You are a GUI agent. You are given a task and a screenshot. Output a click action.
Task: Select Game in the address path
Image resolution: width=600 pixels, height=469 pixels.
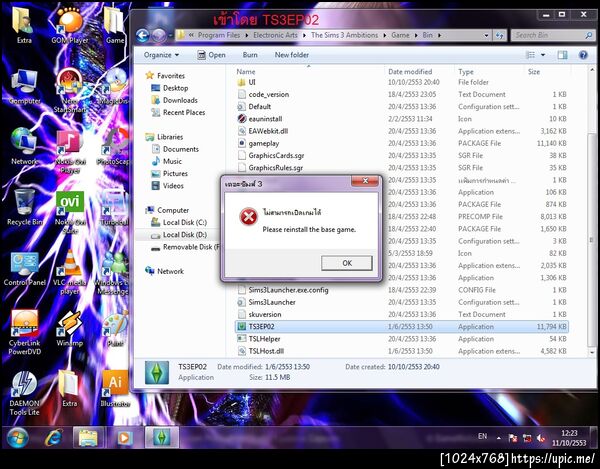(400, 35)
